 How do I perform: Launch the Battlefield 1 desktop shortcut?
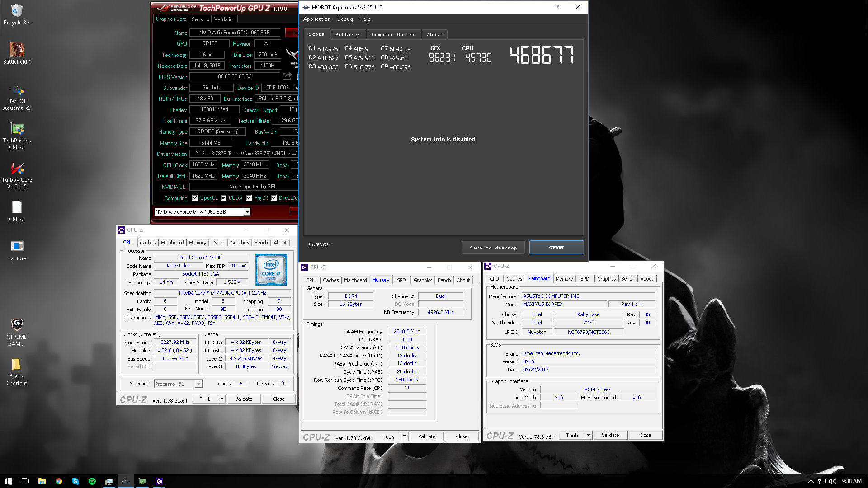pos(17,53)
